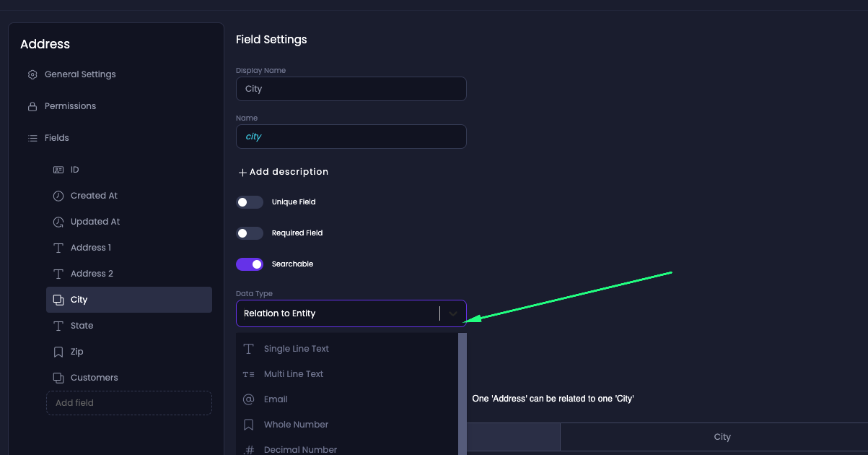The image size is (868, 455).
Task: Click the Single Line Text option icon
Action: point(249,349)
